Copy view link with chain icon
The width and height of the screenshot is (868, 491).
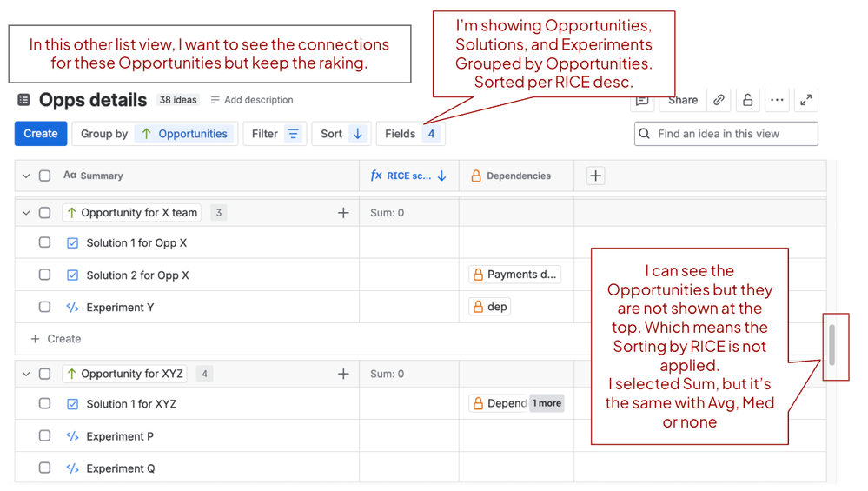point(719,100)
